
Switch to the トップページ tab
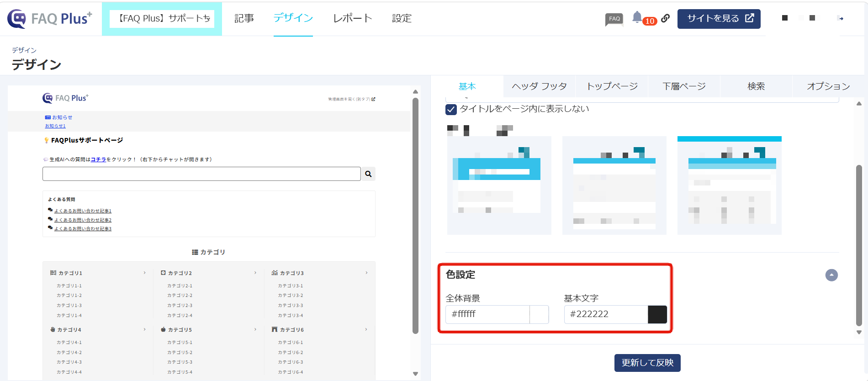point(612,86)
